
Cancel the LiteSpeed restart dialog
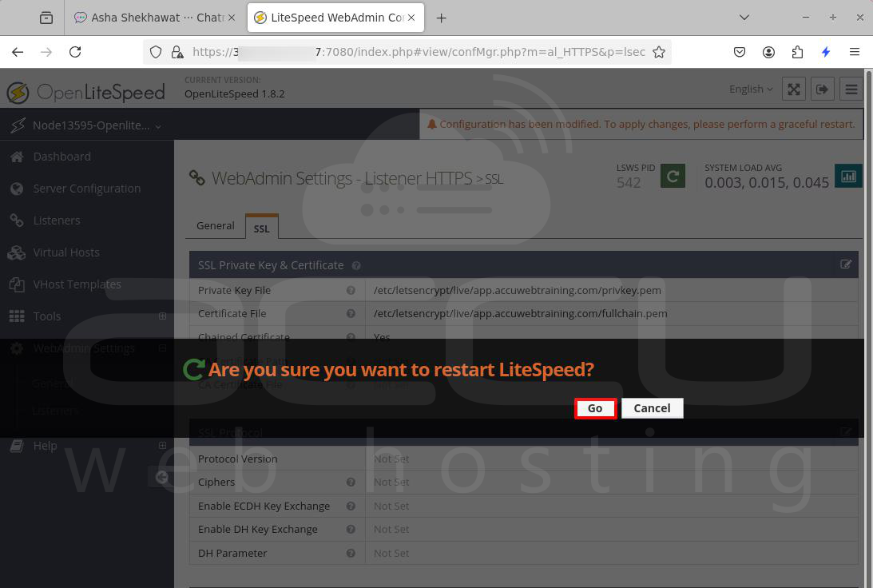point(652,408)
